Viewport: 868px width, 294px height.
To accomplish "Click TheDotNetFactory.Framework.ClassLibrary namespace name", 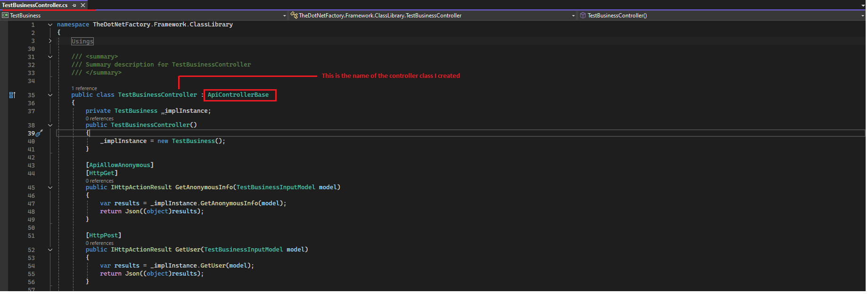I will tap(163, 25).
